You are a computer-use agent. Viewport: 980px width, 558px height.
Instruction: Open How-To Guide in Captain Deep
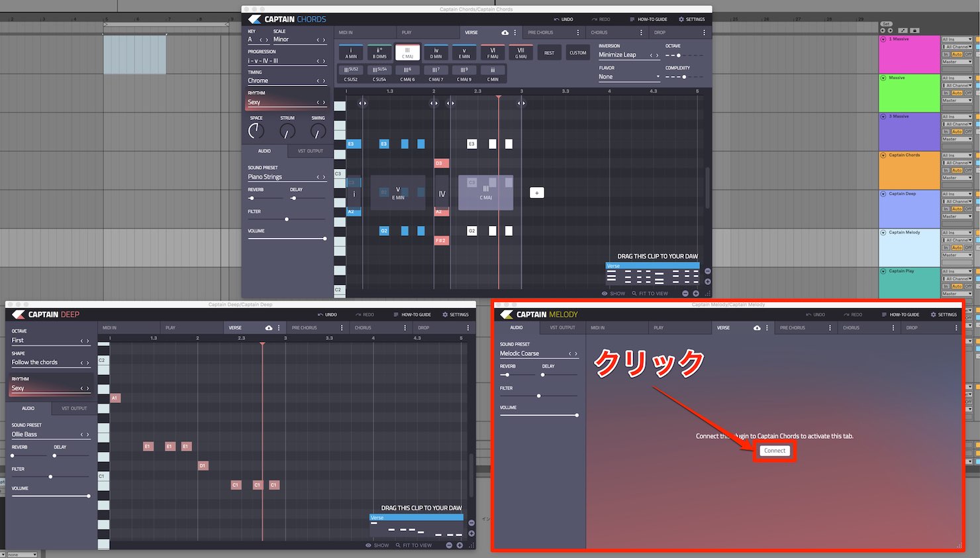[412, 315]
